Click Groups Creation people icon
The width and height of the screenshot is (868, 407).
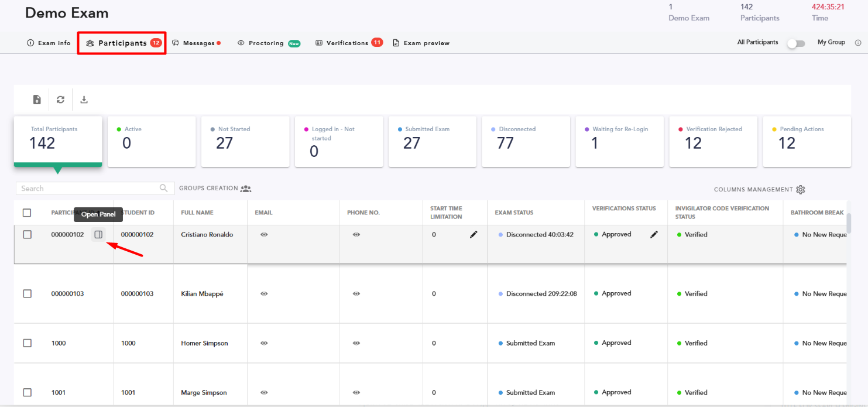tap(246, 189)
